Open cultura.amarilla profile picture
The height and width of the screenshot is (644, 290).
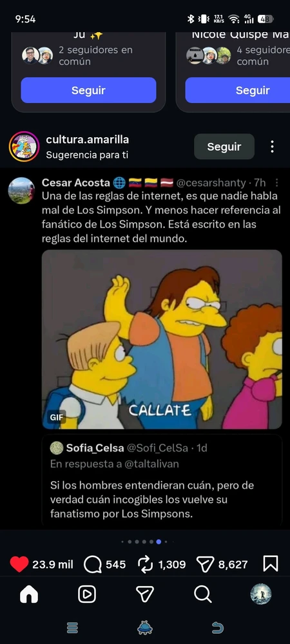pyautogui.click(x=24, y=147)
